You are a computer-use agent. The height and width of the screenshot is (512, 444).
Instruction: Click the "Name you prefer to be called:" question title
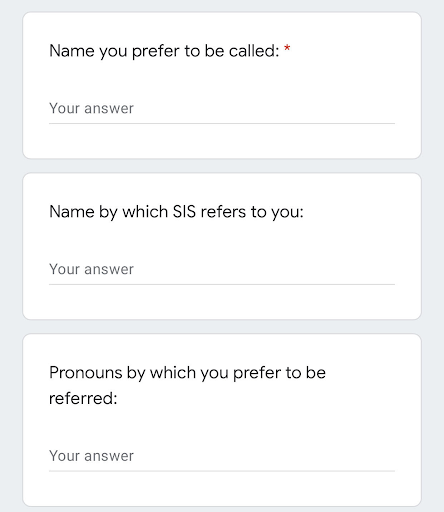[164, 51]
